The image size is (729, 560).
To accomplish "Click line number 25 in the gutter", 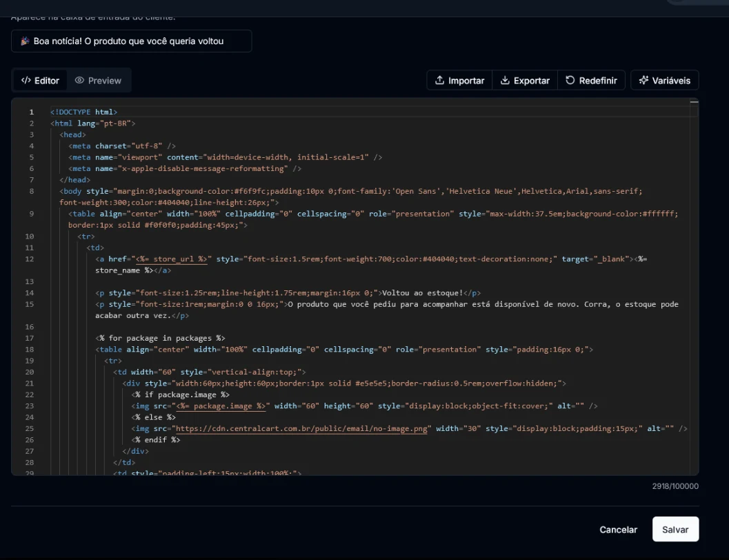I will [29, 428].
